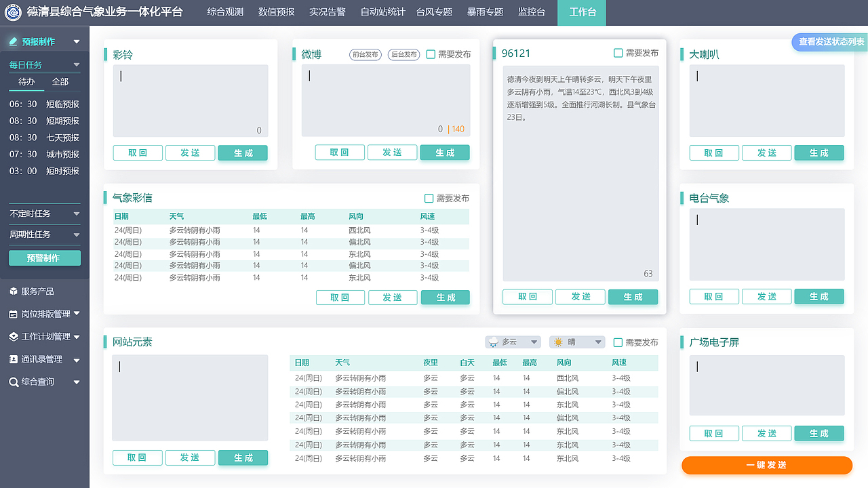Image resolution: width=868 pixels, height=488 pixels.
Task: Click the cube icon for 服务产品
Action: pos(14,291)
